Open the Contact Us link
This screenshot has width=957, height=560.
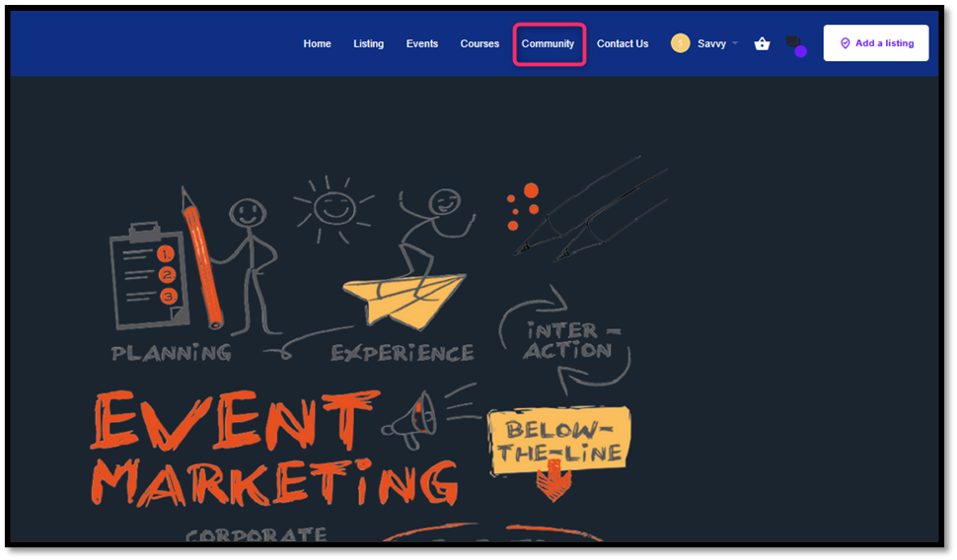[623, 44]
